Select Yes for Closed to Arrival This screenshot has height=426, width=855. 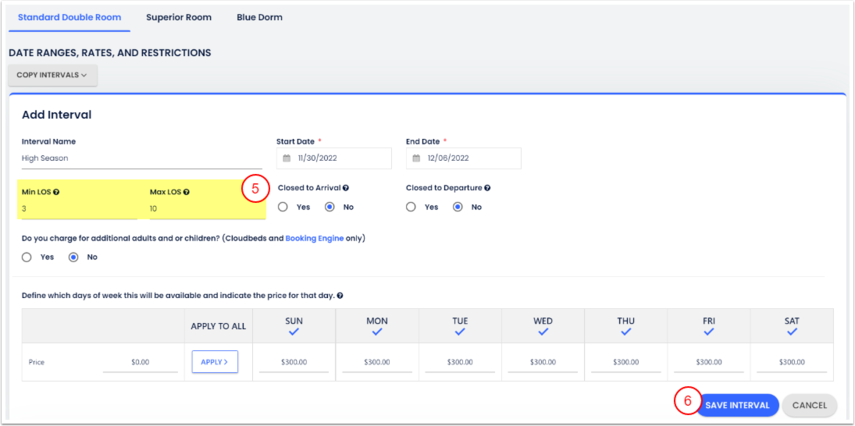click(283, 207)
